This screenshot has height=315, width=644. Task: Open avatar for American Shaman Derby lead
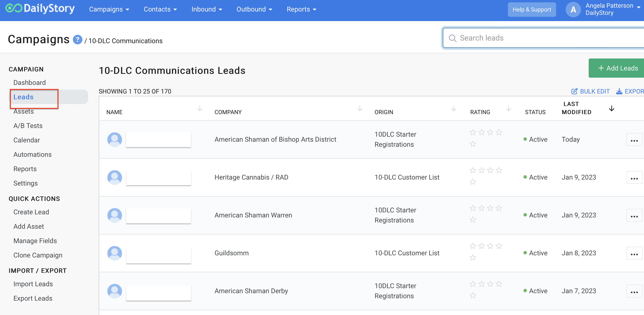[x=115, y=291]
